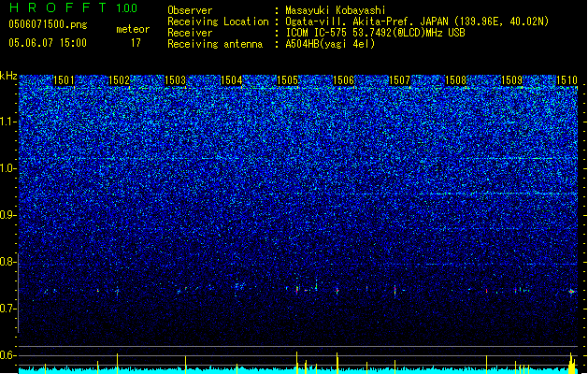Image resolution: width=588 pixels, height=374 pixels.
Task: Select the Ogata-vill. Akita-Pref. JAPAN location text
Action: pyautogui.click(x=417, y=22)
